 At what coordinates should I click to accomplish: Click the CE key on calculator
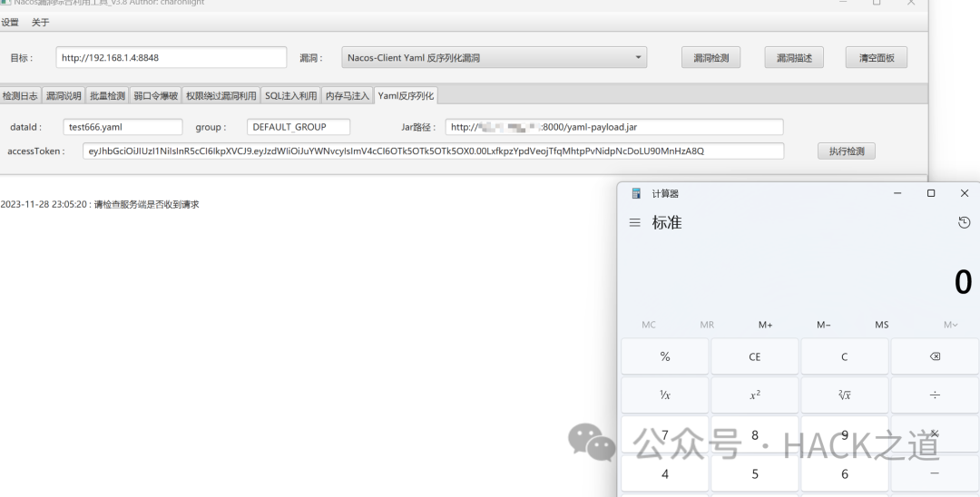point(755,356)
